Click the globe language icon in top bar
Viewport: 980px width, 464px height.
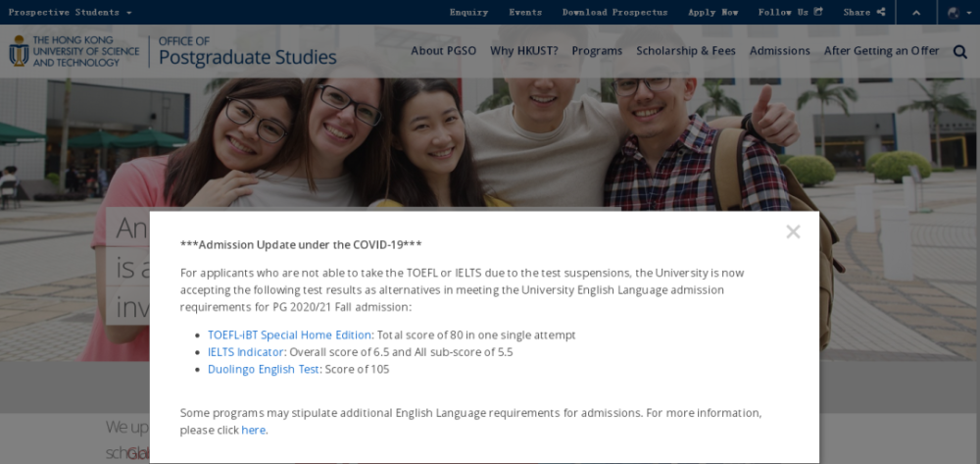954,13
